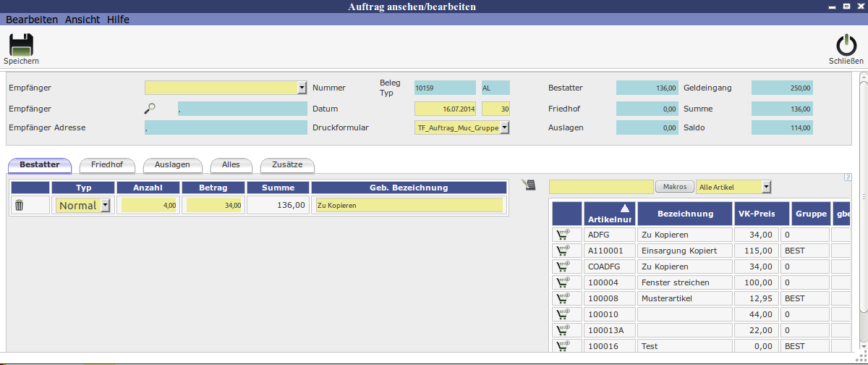Switch to the Friedhof tab
Viewport: 868px width, 365px height.
pyautogui.click(x=106, y=165)
